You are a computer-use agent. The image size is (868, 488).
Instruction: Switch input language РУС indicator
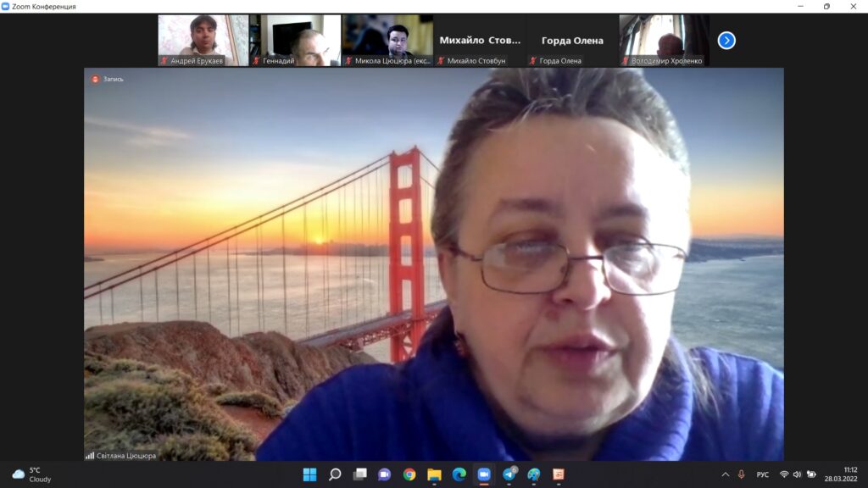(762, 474)
